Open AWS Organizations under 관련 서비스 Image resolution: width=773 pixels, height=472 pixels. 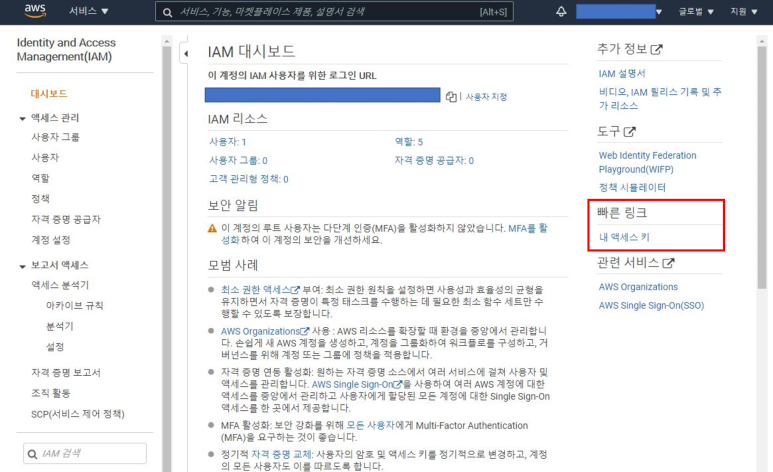coord(638,287)
